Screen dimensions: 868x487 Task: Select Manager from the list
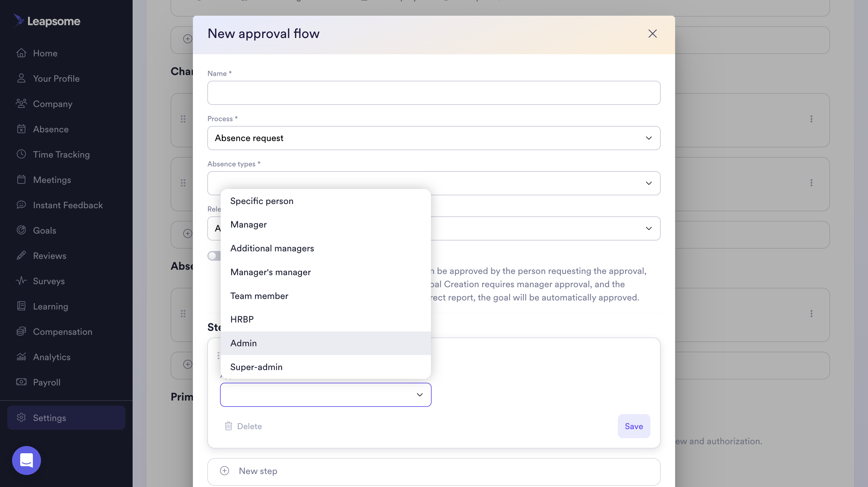[x=325, y=225]
